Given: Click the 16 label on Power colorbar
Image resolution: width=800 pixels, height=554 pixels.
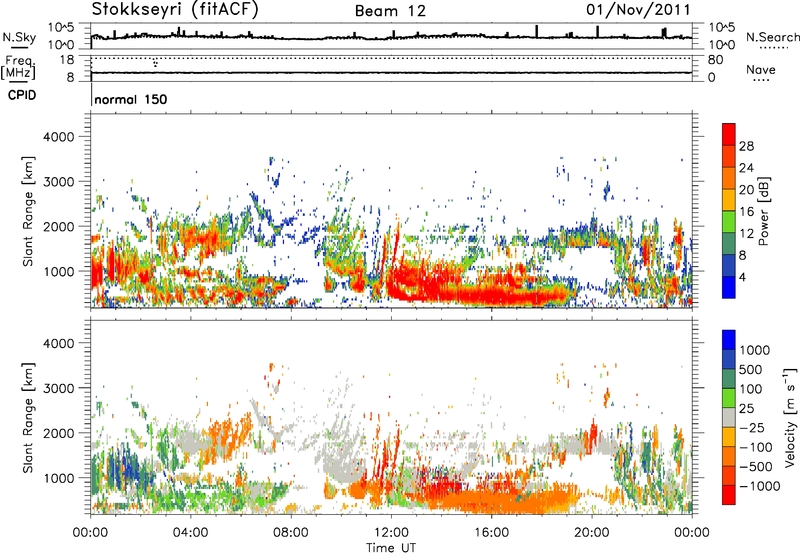Looking at the screenshot, I should coord(746,212).
